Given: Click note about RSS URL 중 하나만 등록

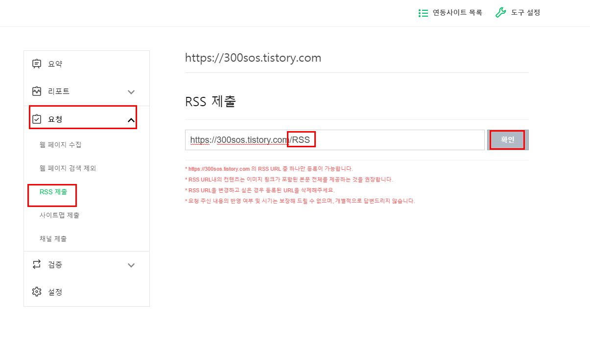Looking at the screenshot, I should coord(269,169).
